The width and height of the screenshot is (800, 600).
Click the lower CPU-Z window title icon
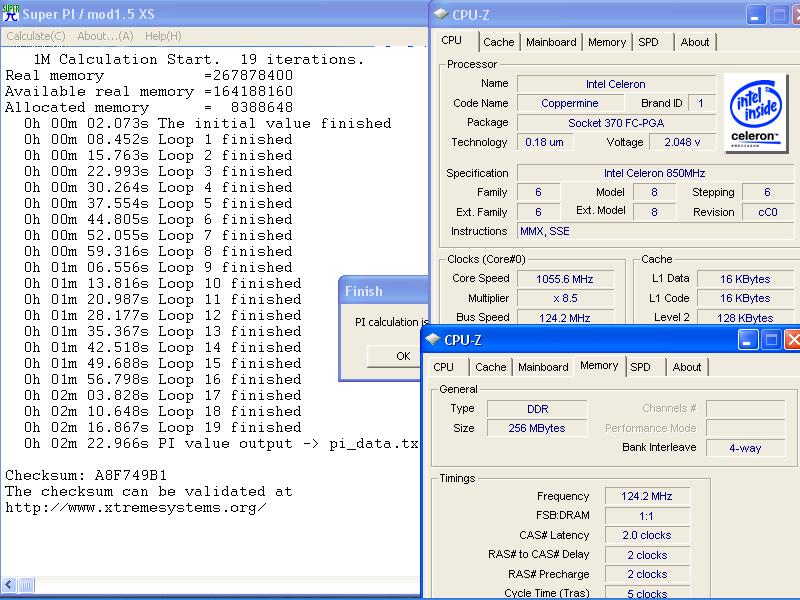(433, 339)
